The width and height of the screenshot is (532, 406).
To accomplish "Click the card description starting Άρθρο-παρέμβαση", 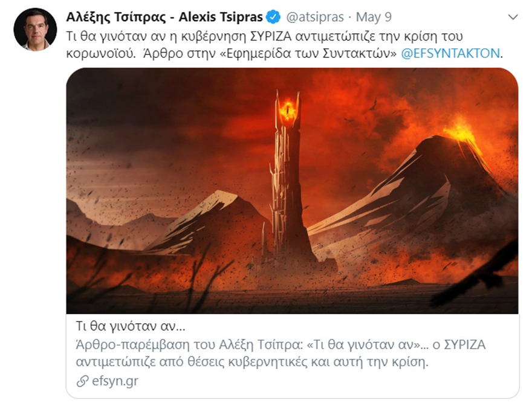I will [281, 353].
